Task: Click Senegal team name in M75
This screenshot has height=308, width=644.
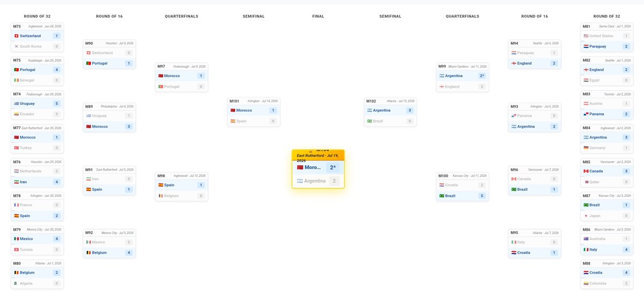Action: click(27, 80)
